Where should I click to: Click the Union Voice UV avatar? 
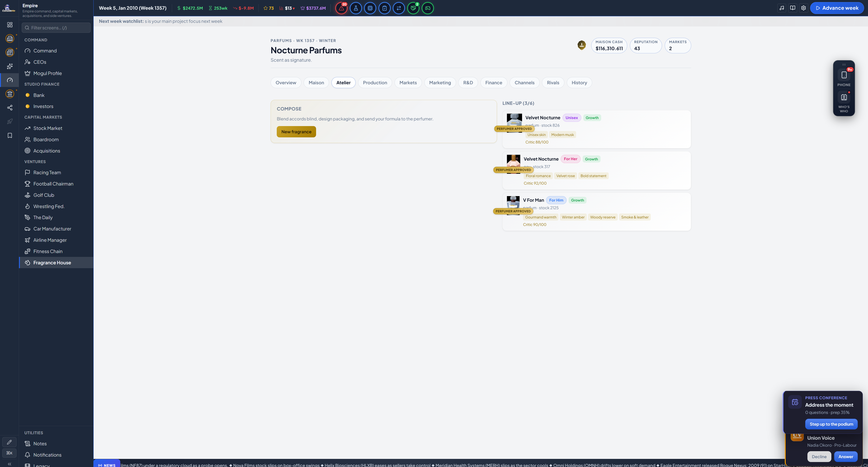point(797,436)
